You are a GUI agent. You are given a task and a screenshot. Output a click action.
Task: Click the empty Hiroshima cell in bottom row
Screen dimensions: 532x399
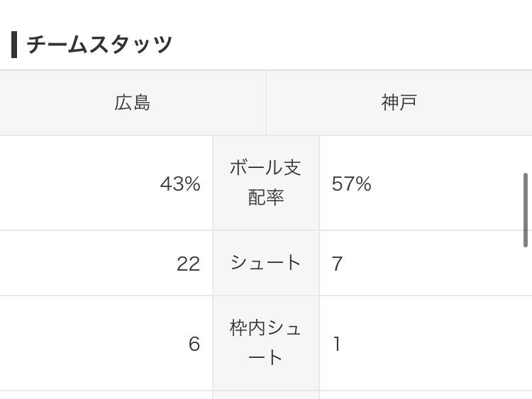106,395
